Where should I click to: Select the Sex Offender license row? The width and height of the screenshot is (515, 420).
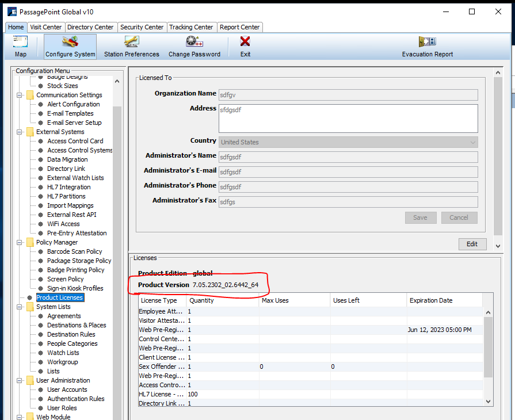[x=311, y=366]
